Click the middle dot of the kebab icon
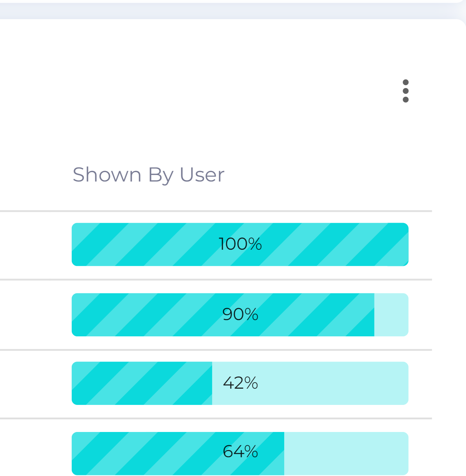The image size is (466, 476). pyautogui.click(x=405, y=91)
